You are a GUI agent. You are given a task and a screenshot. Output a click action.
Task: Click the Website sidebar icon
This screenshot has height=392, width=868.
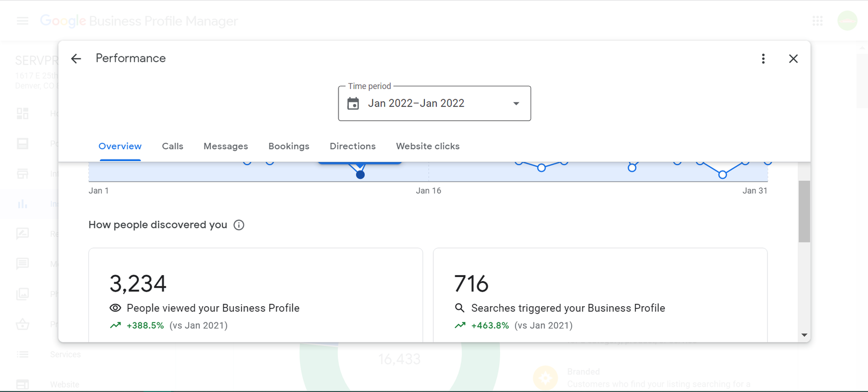[x=22, y=384]
